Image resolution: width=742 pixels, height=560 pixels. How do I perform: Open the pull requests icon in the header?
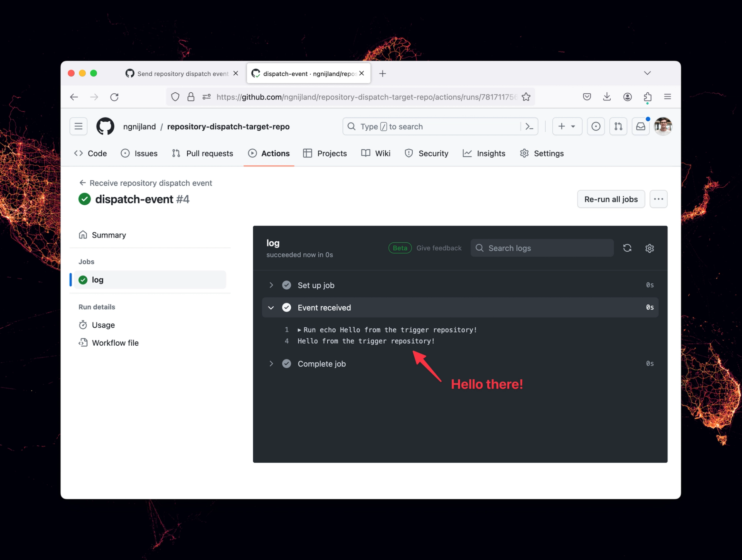click(x=618, y=126)
